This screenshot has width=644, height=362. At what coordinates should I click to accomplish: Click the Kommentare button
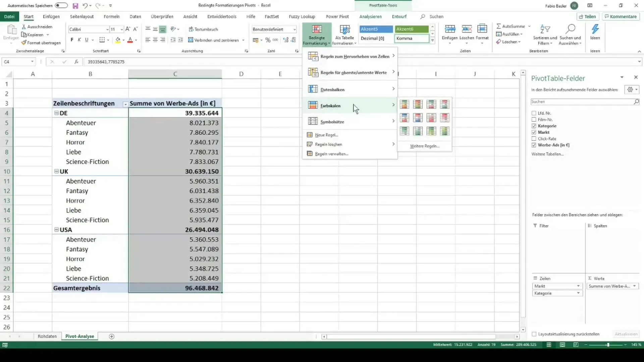621,16
